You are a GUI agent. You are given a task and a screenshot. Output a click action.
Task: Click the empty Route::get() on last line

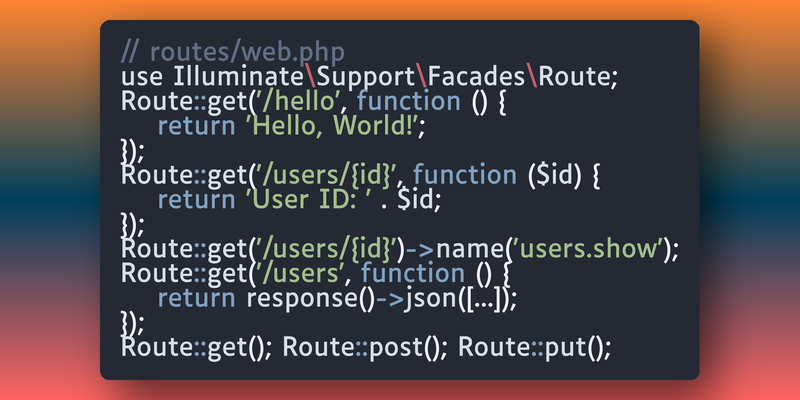pos(196,347)
